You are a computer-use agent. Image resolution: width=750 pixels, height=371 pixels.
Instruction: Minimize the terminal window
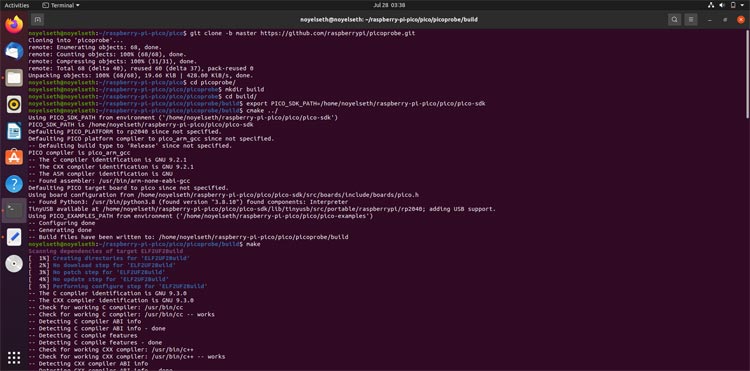pyautogui.click(x=710, y=20)
